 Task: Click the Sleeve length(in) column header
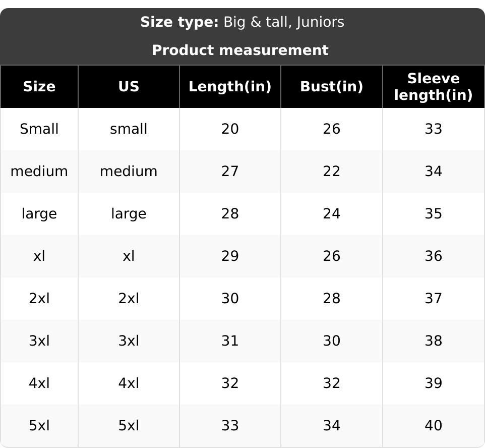click(x=433, y=86)
